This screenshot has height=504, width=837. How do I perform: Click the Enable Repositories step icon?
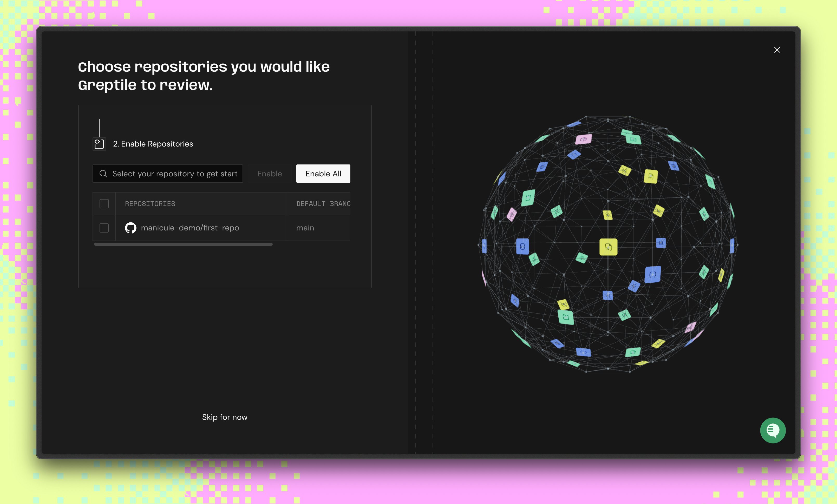[99, 144]
